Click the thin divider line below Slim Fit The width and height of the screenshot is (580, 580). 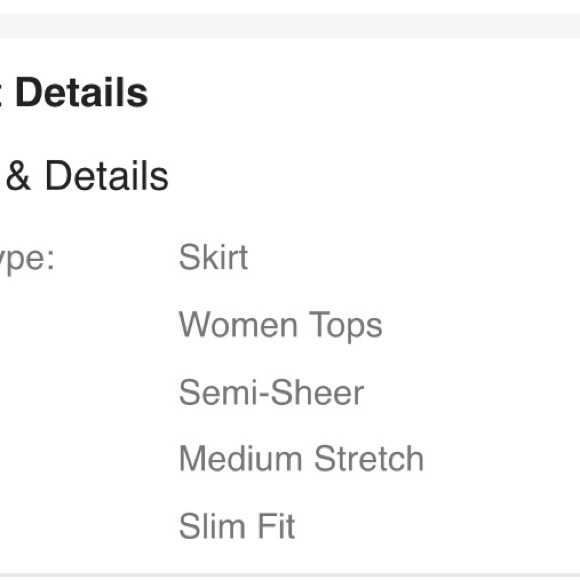[x=290, y=576]
